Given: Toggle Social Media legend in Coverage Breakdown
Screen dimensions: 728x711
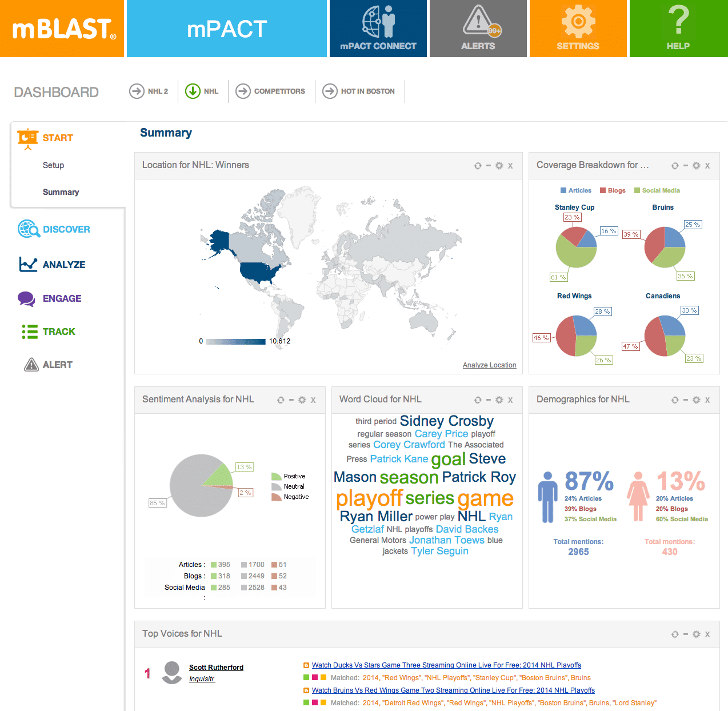Looking at the screenshot, I should [657, 191].
